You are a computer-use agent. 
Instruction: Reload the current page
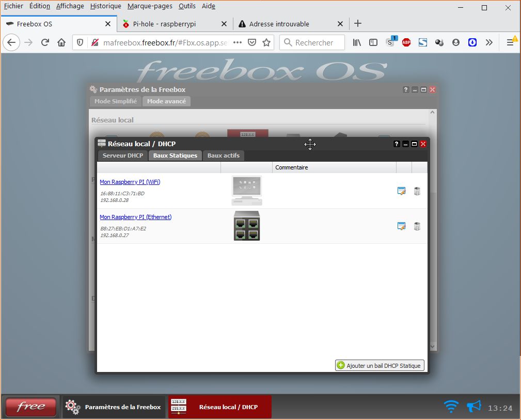[45, 42]
